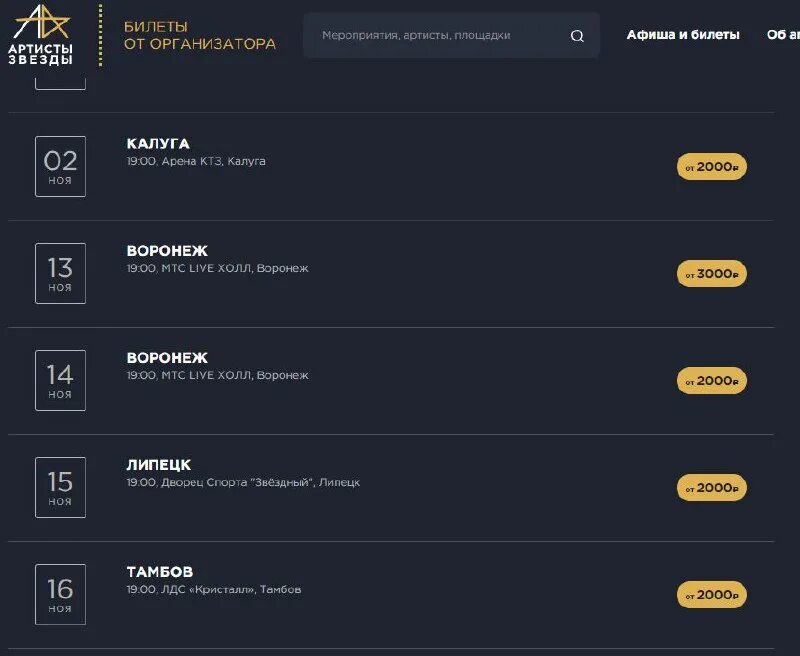Open the Калуга event title
The height and width of the screenshot is (656, 800).
(x=158, y=144)
